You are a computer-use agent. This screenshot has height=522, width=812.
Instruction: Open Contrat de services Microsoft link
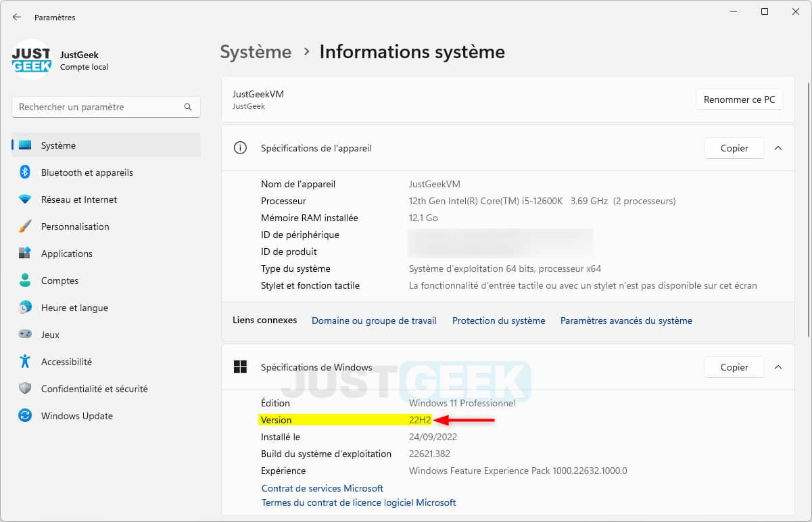323,488
